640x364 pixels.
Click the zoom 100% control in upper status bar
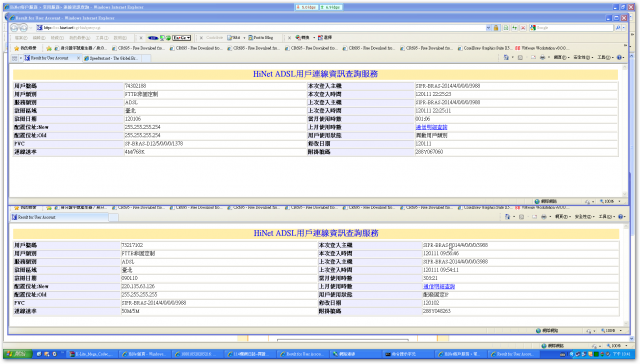pos(609,202)
